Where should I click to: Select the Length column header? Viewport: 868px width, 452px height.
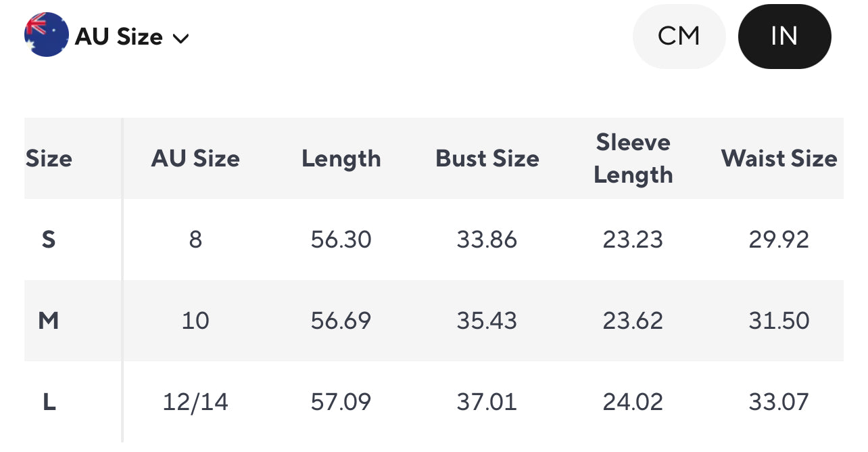[x=341, y=159]
